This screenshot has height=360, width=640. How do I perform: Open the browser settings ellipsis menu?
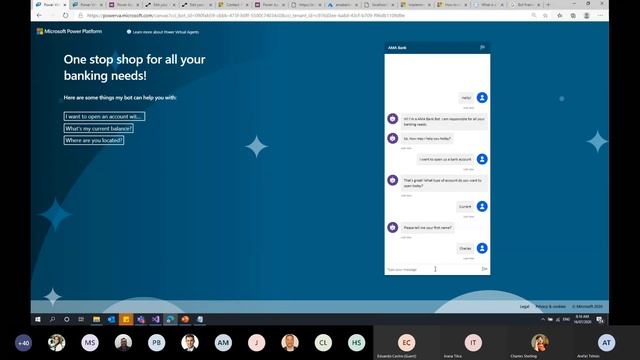[600, 16]
